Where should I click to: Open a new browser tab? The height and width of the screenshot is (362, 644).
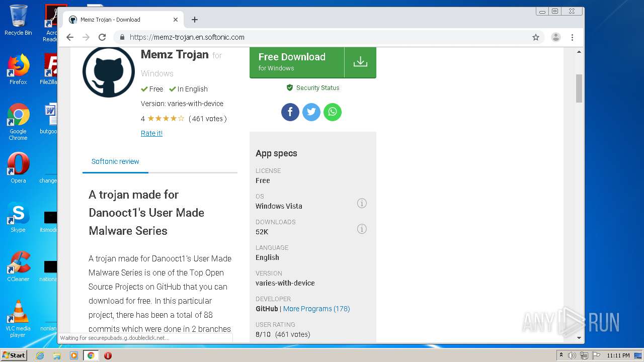195,20
